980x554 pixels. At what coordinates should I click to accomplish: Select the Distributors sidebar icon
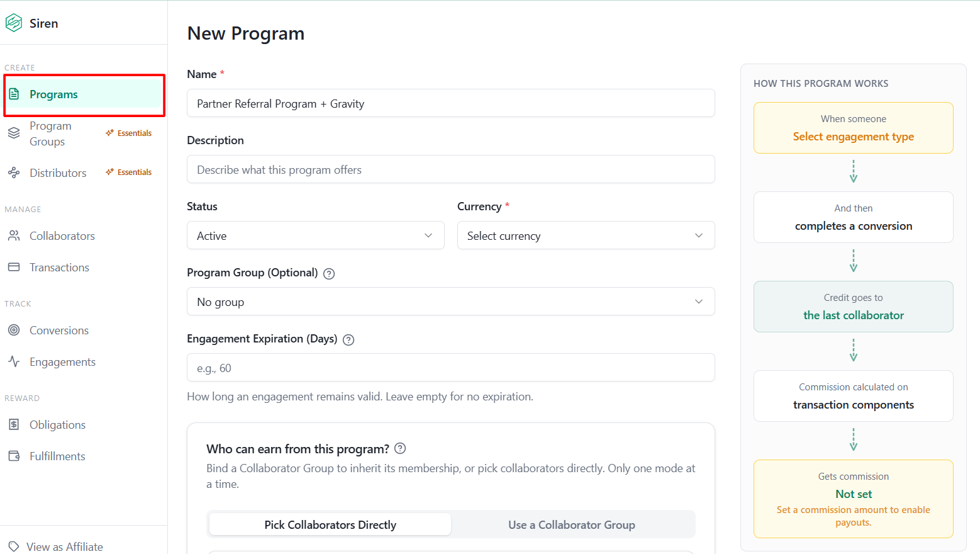pyautogui.click(x=14, y=172)
